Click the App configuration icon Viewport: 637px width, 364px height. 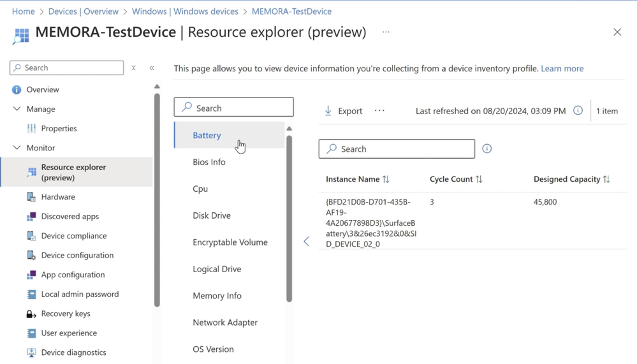coord(31,275)
